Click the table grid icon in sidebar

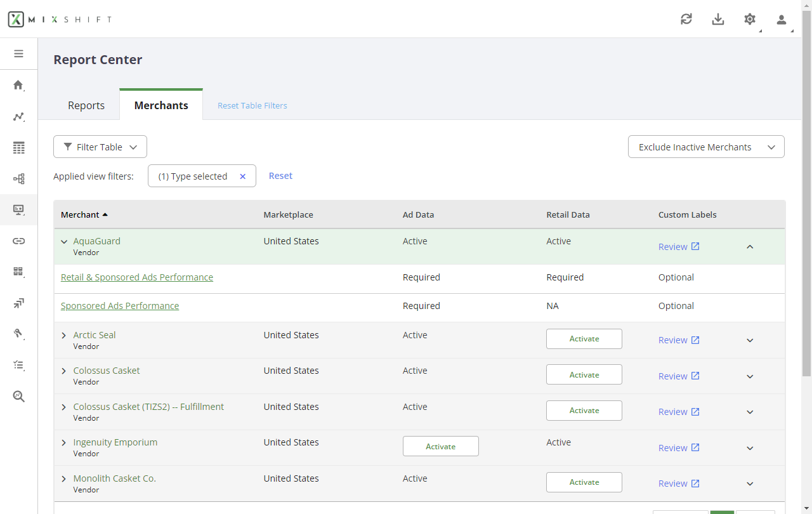(18, 148)
